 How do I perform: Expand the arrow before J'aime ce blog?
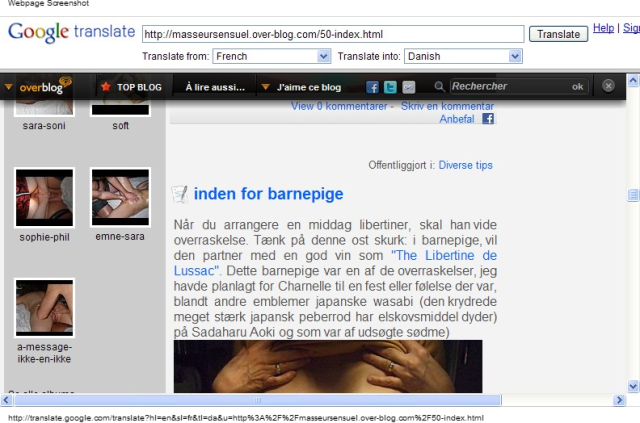pos(265,87)
